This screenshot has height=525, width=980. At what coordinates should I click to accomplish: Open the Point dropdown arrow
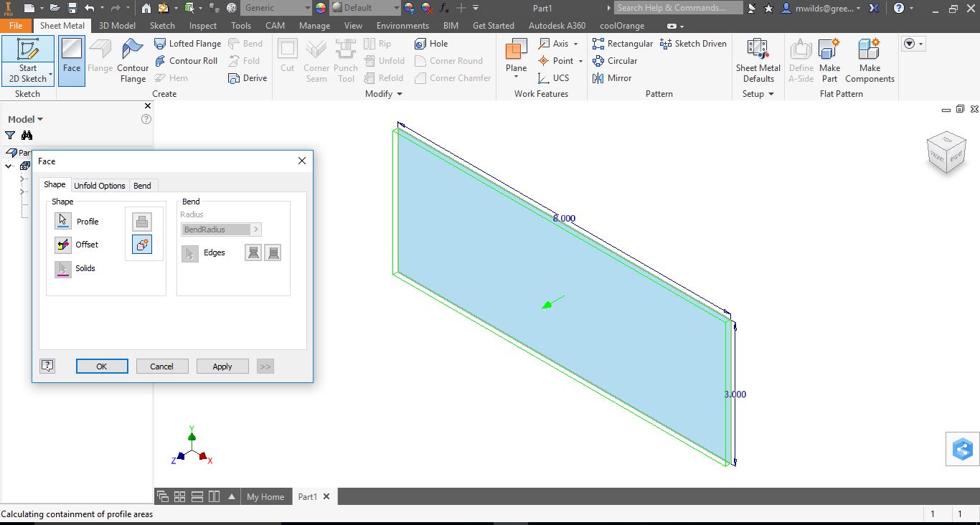coord(580,61)
